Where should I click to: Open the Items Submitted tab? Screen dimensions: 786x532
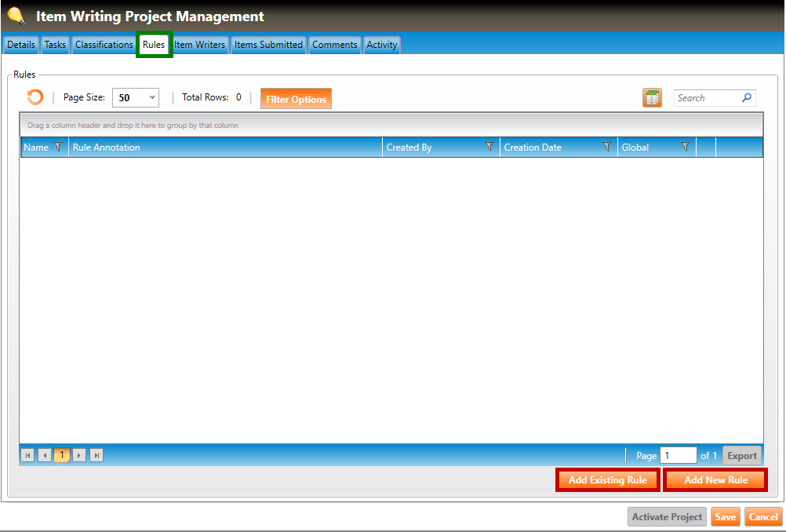tap(268, 45)
